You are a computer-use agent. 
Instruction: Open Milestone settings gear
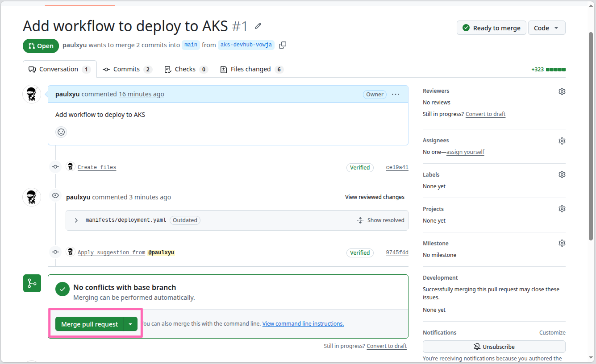[562, 243]
